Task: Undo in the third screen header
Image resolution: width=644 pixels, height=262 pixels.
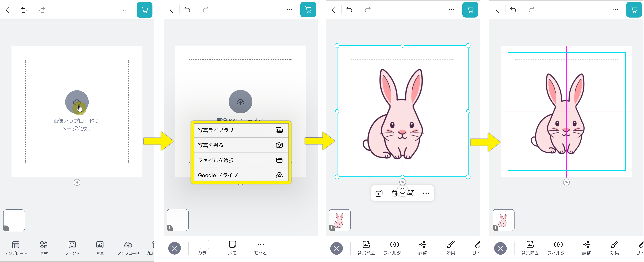Action: click(349, 10)
